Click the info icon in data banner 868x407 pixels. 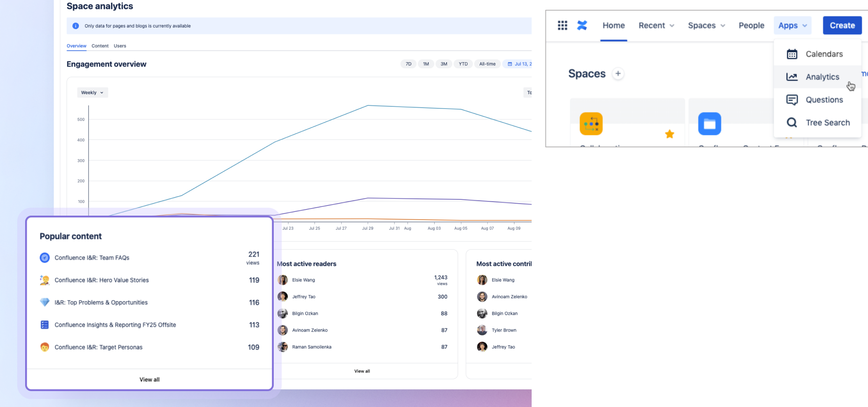75,26
